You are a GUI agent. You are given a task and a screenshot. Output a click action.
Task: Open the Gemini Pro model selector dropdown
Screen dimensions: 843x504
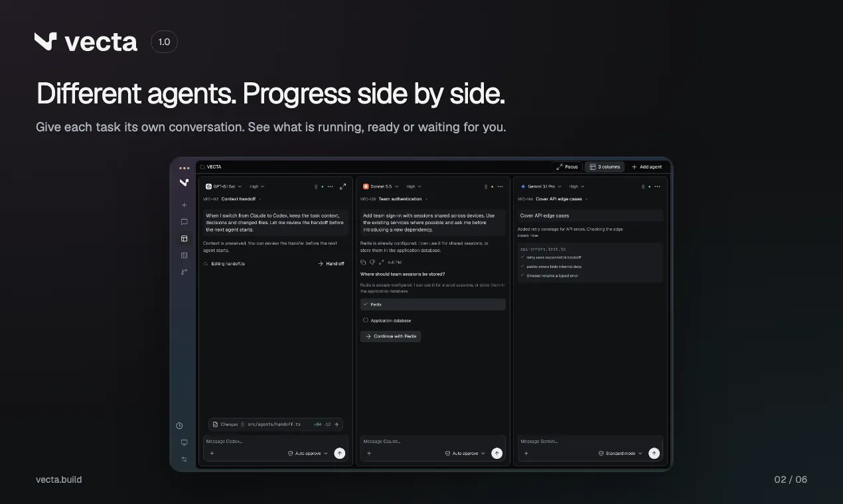[x=541, y=186]
